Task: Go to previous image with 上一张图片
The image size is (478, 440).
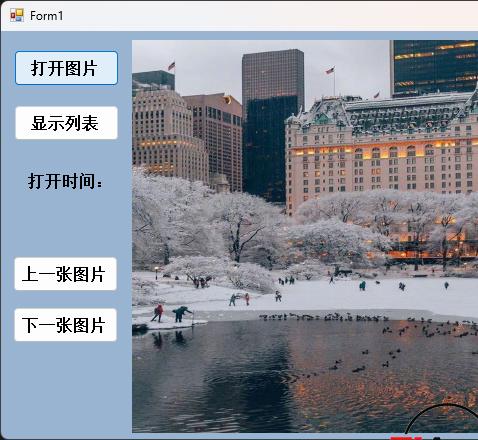Action: [x=65, y=274]
